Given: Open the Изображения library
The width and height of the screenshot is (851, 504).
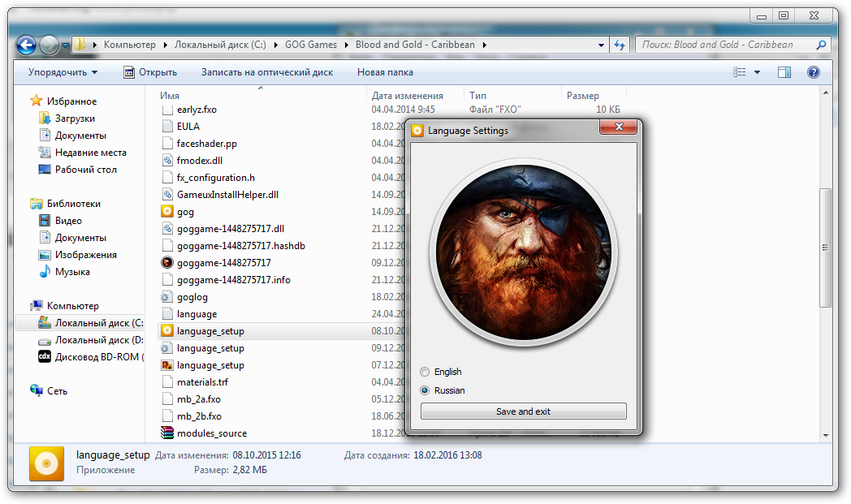Looking at the screenshot, I should [86, 255].
